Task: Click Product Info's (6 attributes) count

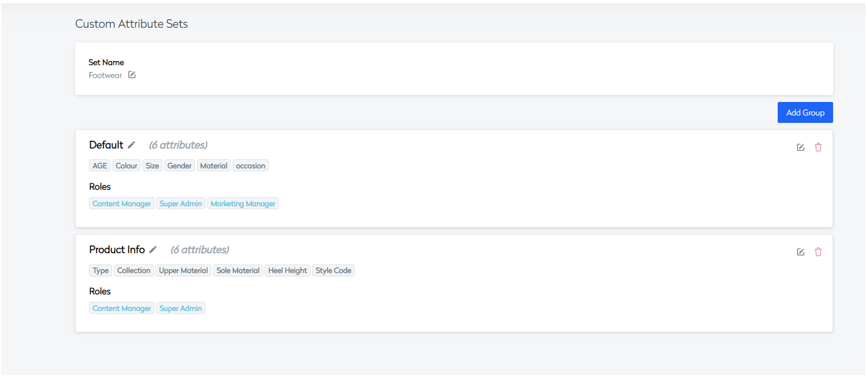Action: pyautogui.click(x=200, y=249)
